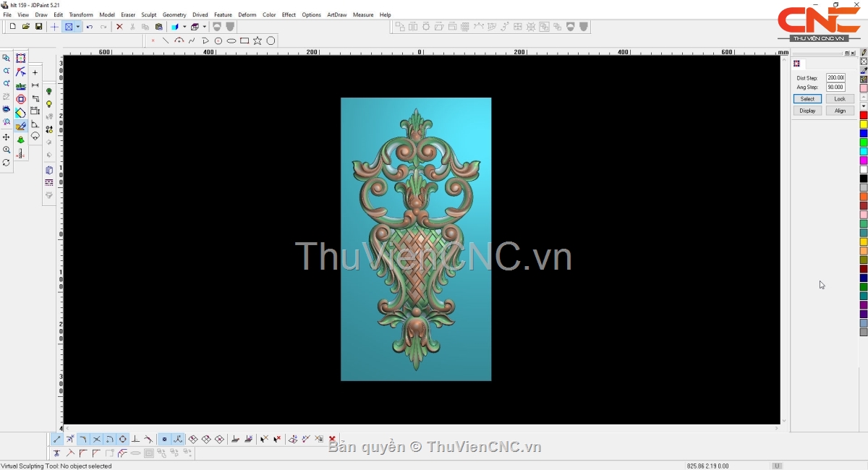The width and height of the screenshot is (868, 470).
Task: Pick the yellow color swatch
Action: 864,124
